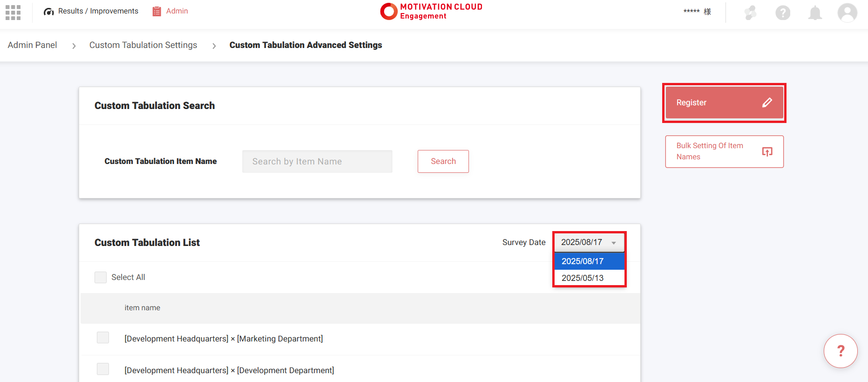Open the Results / Improvements menu
The height and width of the screenshot is (382, 868).
(x=91, y=11)
